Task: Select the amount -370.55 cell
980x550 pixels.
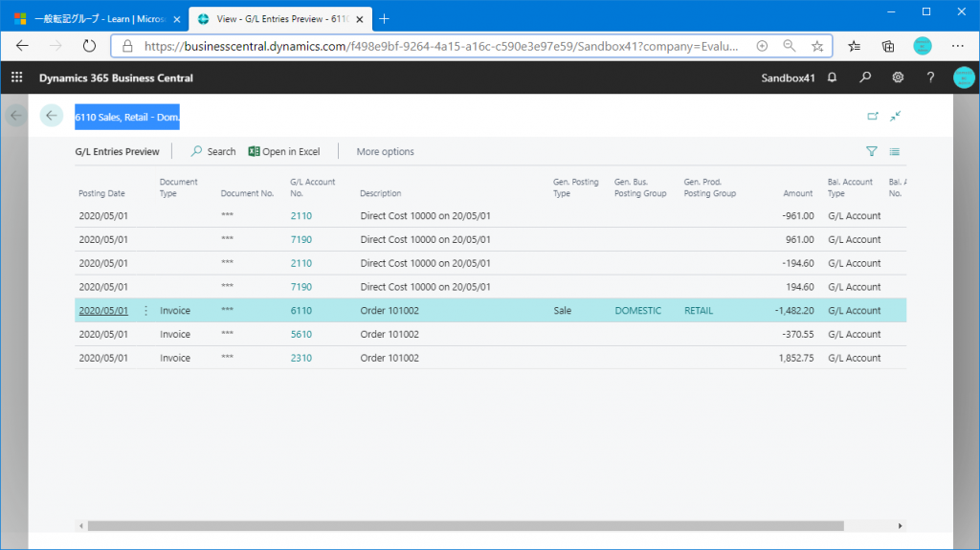Action: (797, 335)
